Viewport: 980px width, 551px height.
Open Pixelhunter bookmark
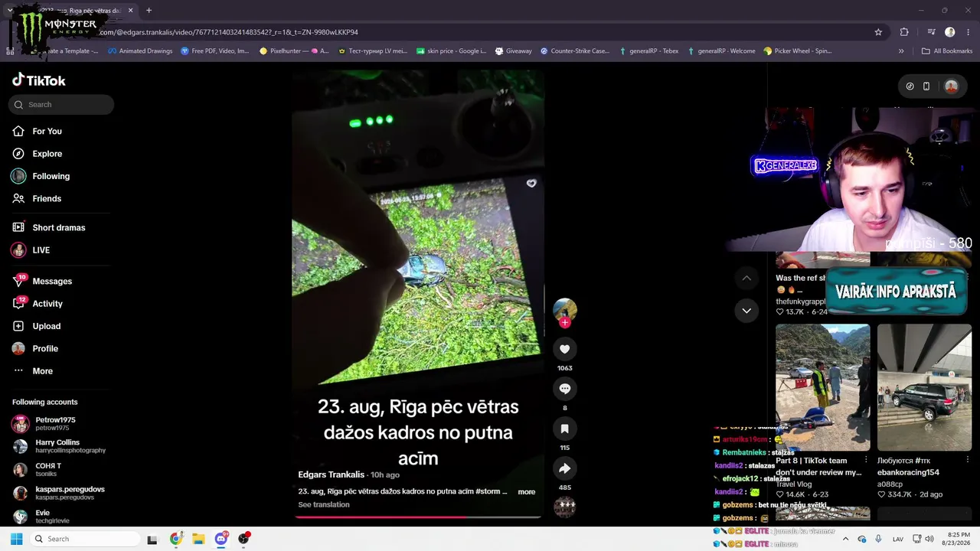tap(294, 51)
